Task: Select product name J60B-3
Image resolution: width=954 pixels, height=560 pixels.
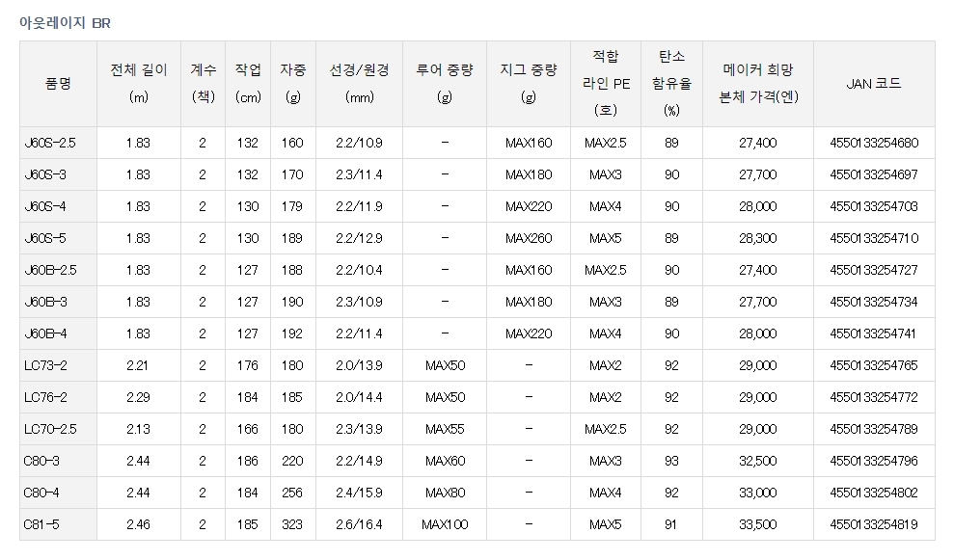Action: point(45,302)
